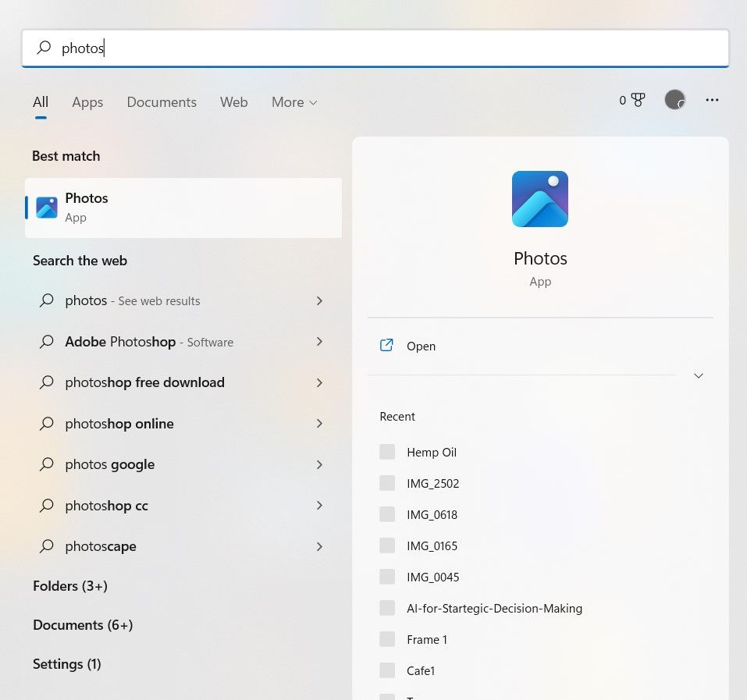
Task: Switch to the Web tab
Action: tap(233, 102)
